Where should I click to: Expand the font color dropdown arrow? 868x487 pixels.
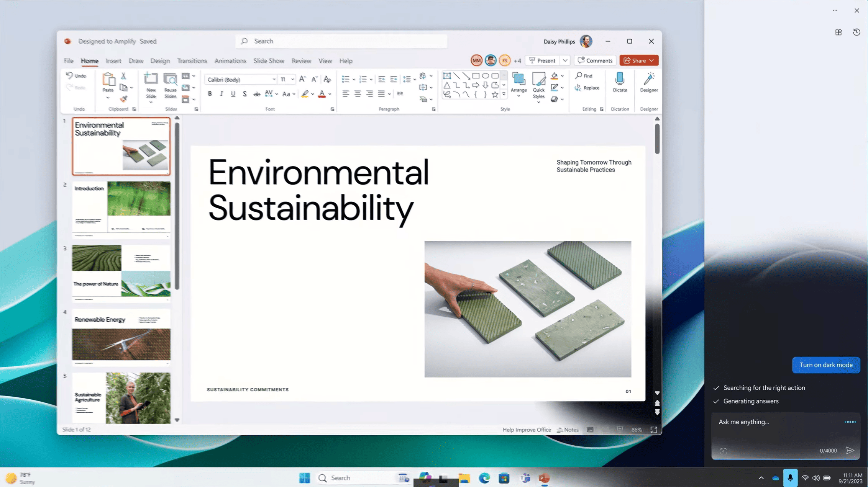[330, 94]
